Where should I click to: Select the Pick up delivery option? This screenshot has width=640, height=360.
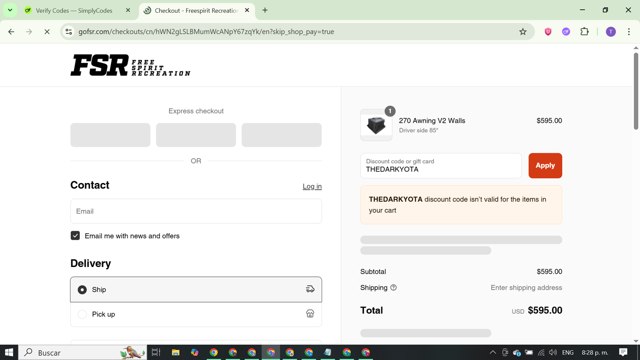[196, 314]
